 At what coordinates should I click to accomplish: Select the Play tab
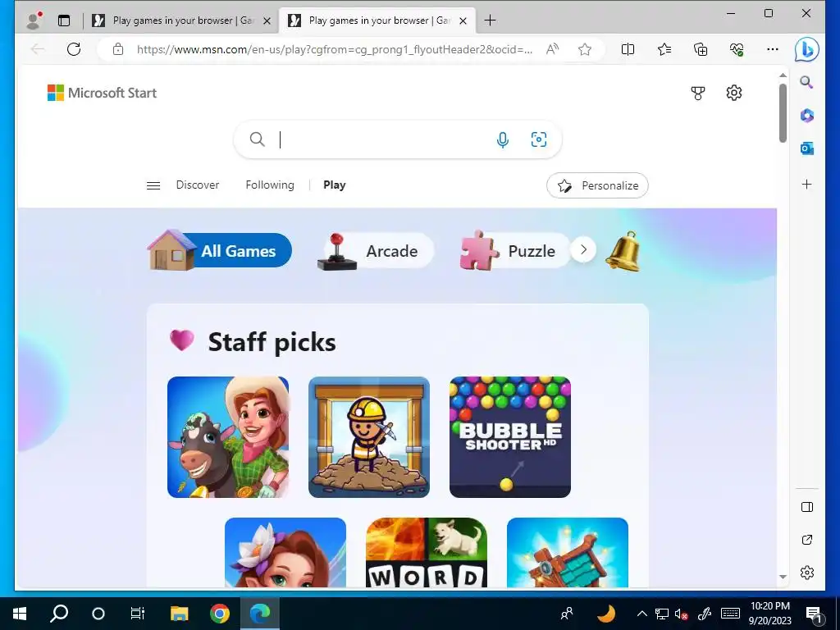[x=335, y=185]
